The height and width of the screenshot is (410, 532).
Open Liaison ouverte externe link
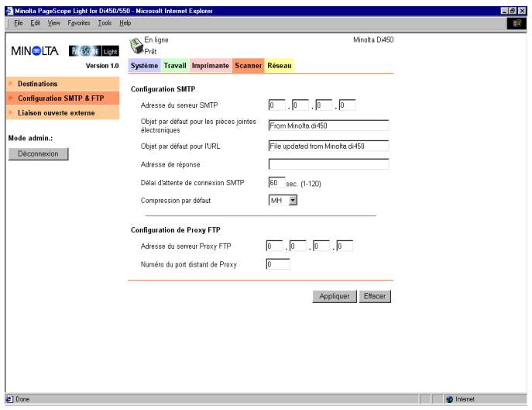coord(63,113)
